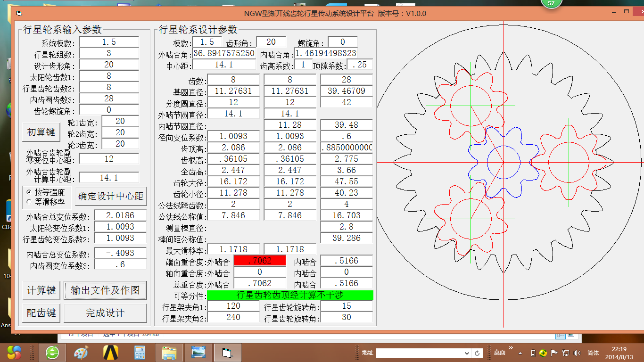Click the 行星轮组数 input field
Image resolution: width=644 pixels, height=362 pixels.
tap(109, 53)
